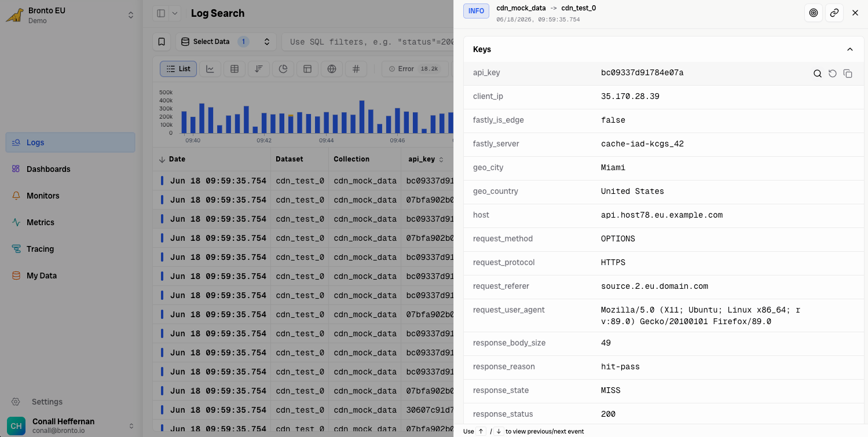Image resolution: width=868 pixels, height=437 pixels.
Task: Sort the api_key column
Action: pyautogui.click(x=441, y=159)
